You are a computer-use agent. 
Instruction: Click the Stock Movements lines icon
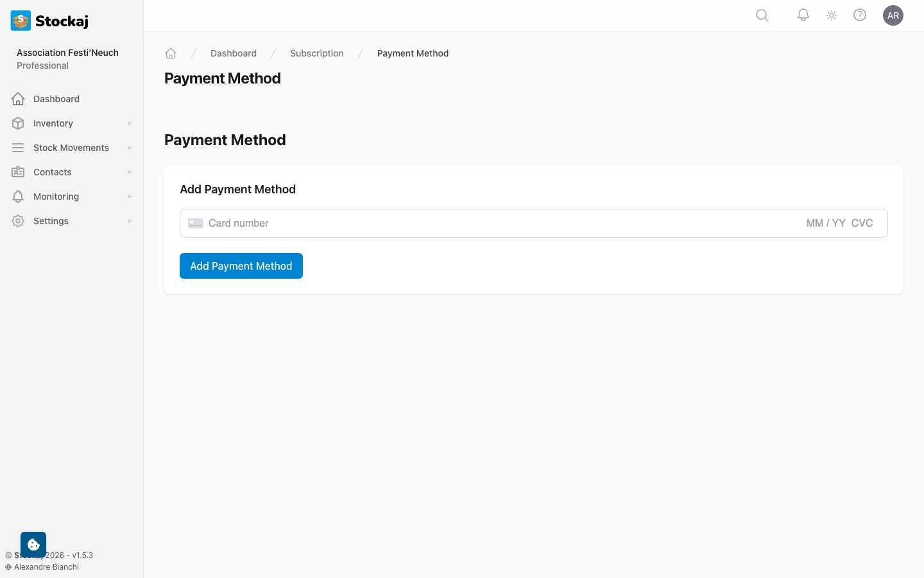18,148
